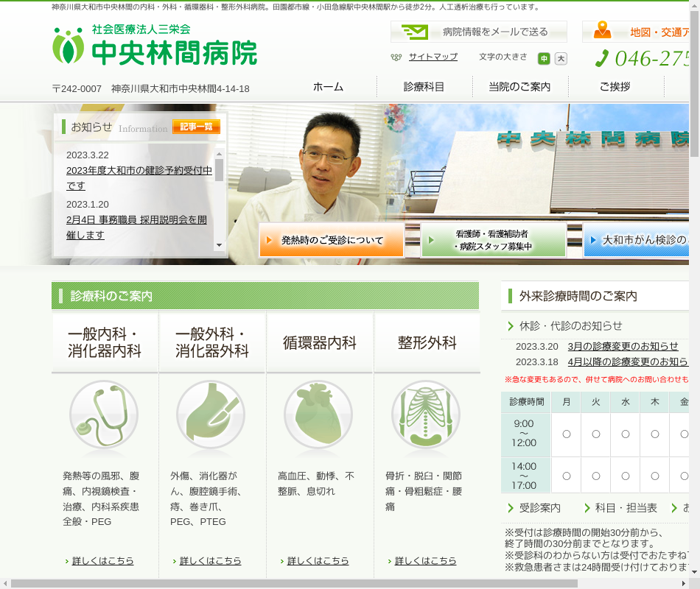Open the 当院のご案内 menu item

(519, 87)
